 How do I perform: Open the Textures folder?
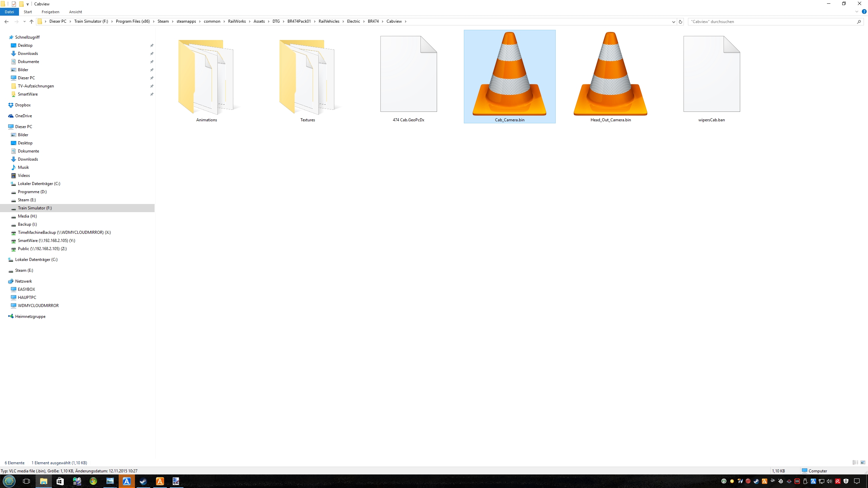tap(307, 78)
